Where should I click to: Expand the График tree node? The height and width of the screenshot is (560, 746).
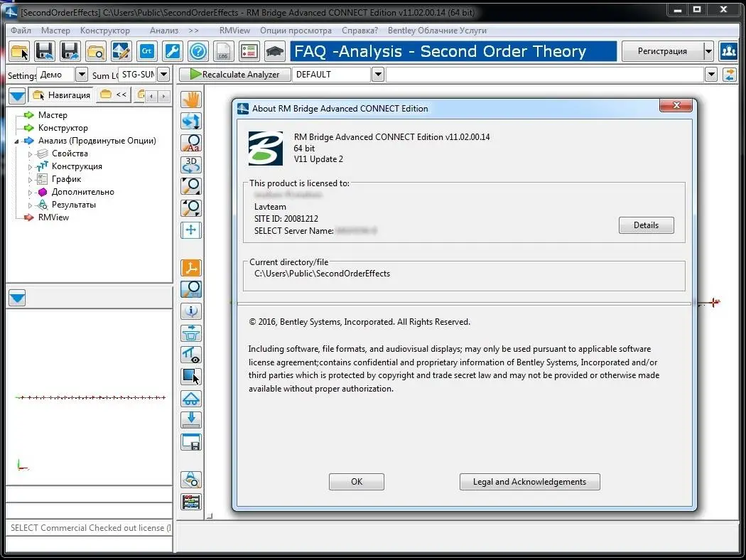(30, 180)
